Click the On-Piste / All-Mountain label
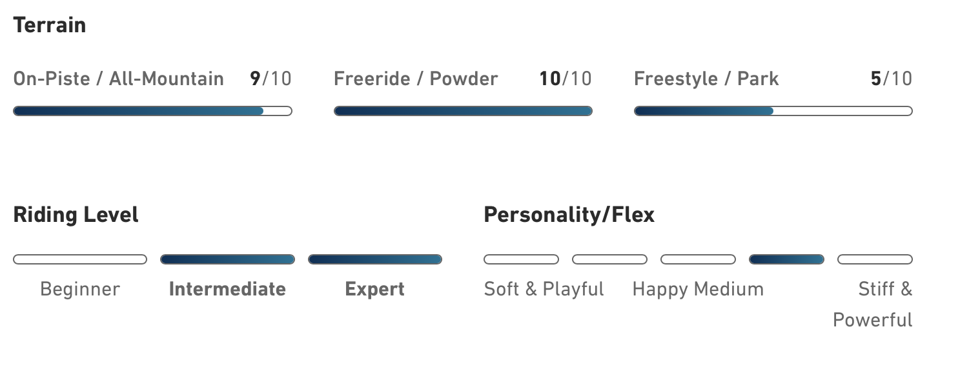Viewport: 980px width, 369px height. pyautogui.click(x=118, y=79)
